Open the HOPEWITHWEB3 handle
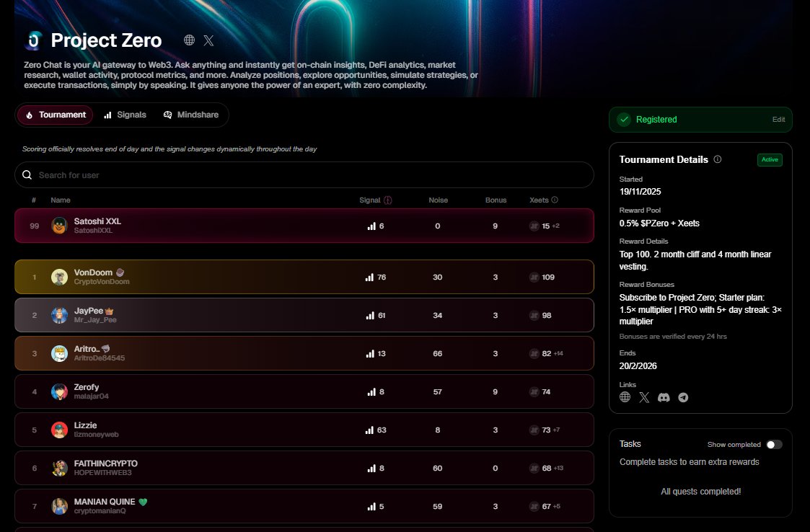Screen dimensions: 810x532 [x=103, y=473]
